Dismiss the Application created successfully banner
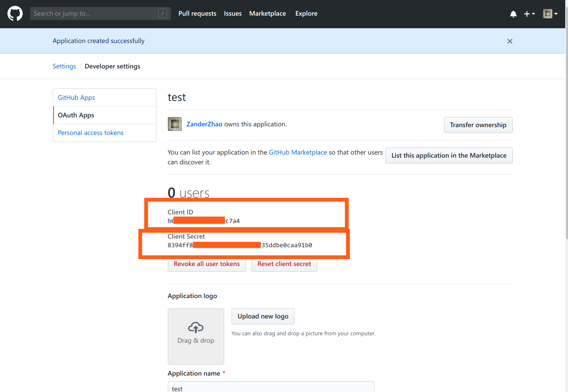 tap(510, 41)
